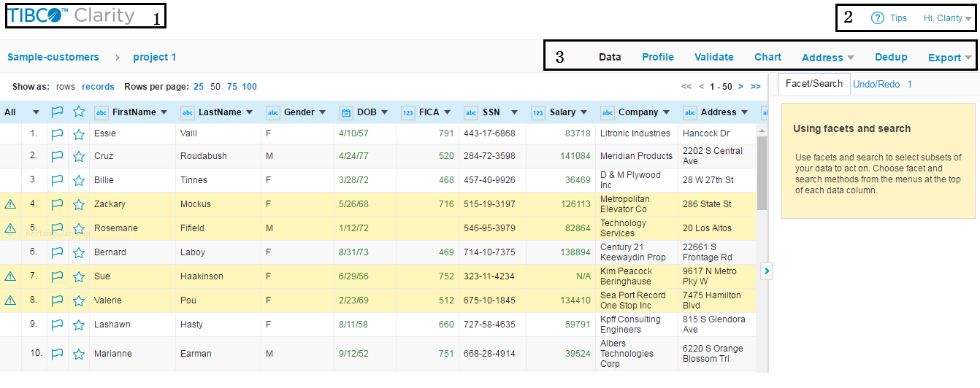This screenshot has width=980, height=388.
Task: Collapse the side panel with the arrow button
Action: 767,271
